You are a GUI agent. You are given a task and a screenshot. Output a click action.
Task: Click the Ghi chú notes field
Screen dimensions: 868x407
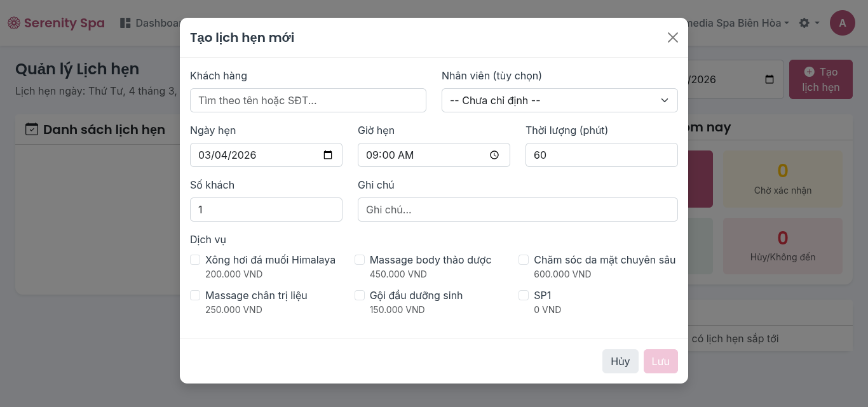click(x=517, y=210)
